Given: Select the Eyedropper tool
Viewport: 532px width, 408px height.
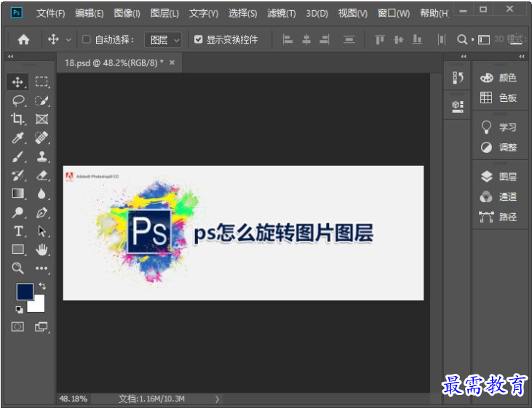Looking at the screenshot, I should (18, 137).
